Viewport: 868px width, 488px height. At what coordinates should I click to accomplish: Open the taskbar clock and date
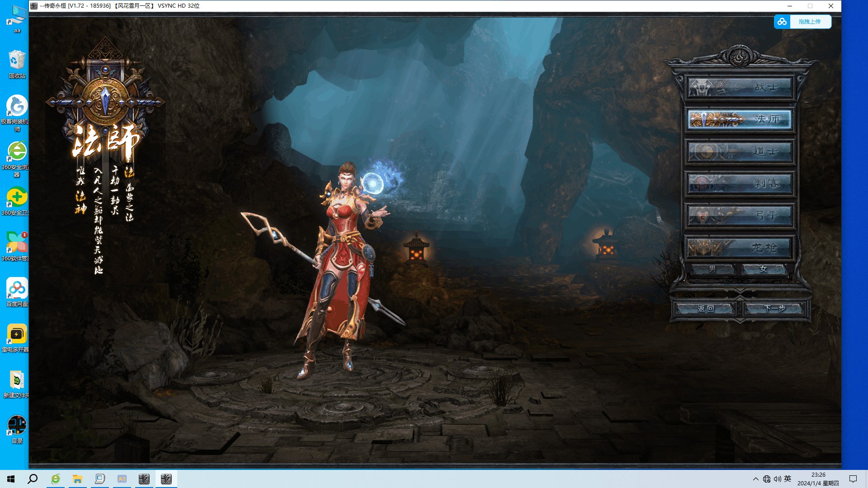click(x=818, y=479)
